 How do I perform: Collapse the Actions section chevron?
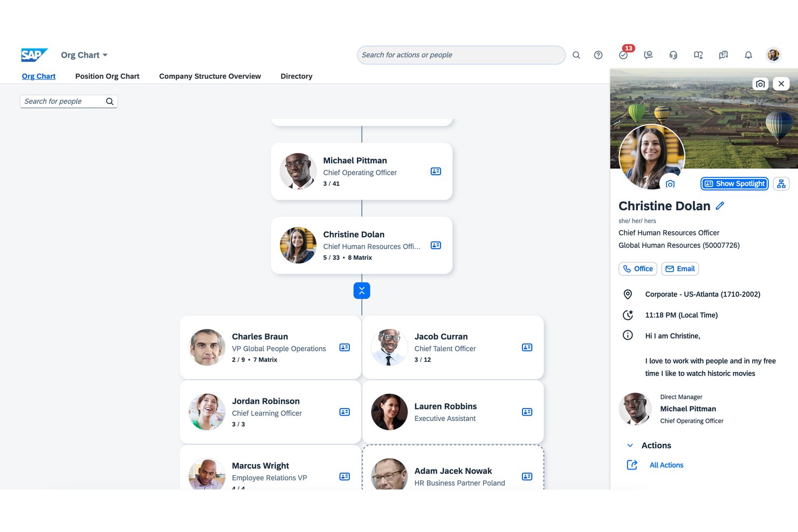coord(630,446)
